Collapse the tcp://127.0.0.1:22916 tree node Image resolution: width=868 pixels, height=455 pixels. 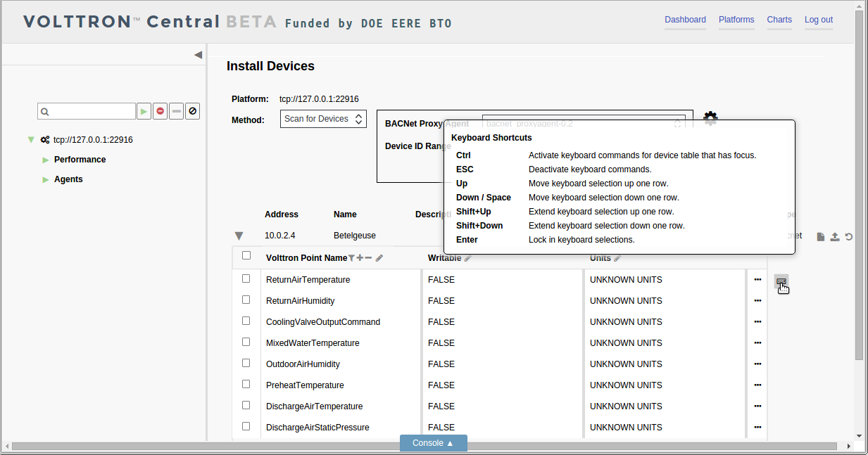coord(31,140)
